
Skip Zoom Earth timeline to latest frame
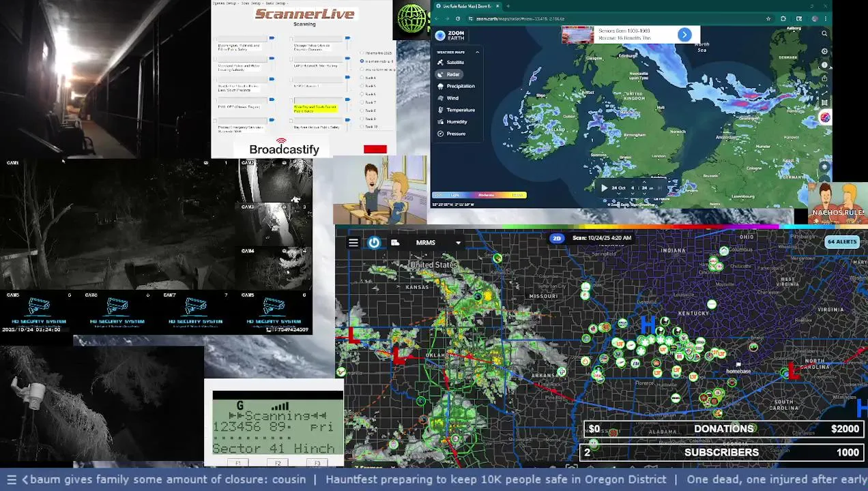pyautogui.click(x=659, y=188)
